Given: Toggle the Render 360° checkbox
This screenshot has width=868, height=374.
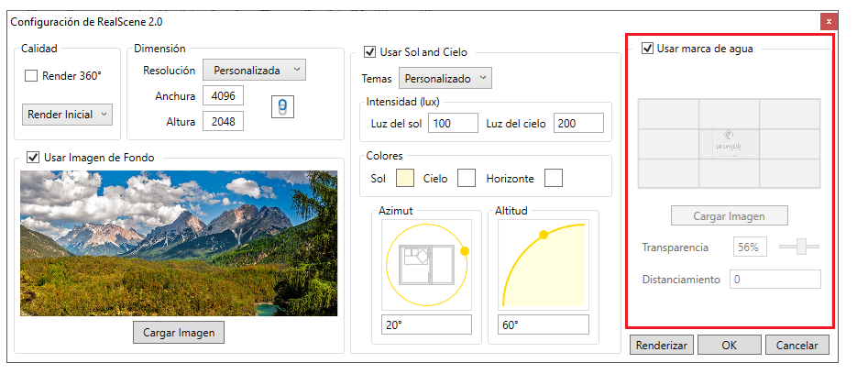Looking at the screenshot, I should coord(31,76).
